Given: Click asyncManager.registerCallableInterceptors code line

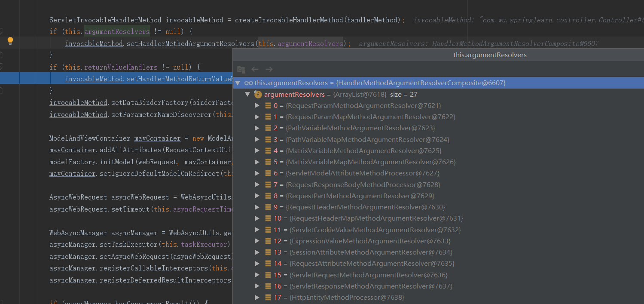Looking at the screenshot, I should click(141, 268).
